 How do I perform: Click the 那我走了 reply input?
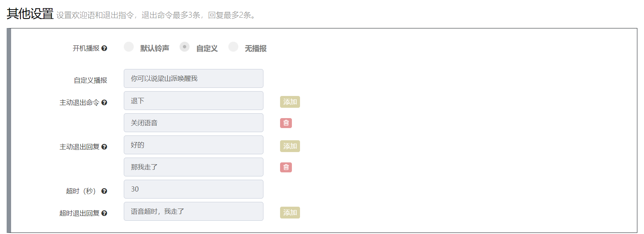[x=193, y=167]
